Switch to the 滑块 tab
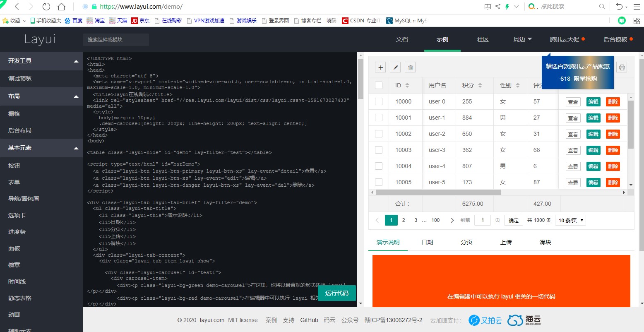 (545, 242)
